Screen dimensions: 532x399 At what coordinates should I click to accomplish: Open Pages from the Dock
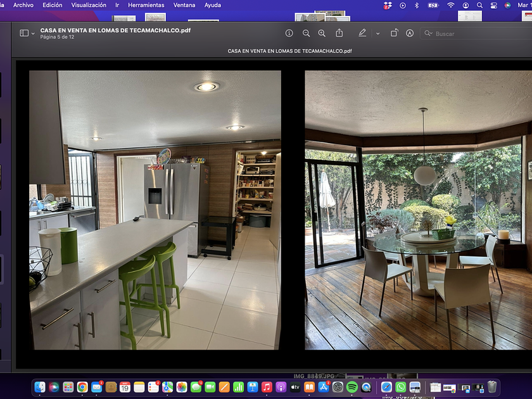pos(224,387)
